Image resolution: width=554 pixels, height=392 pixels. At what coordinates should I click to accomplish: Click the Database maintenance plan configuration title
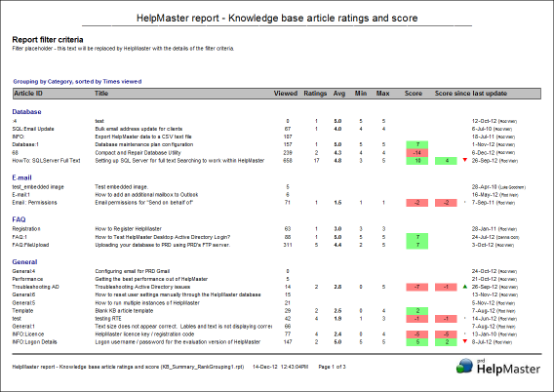pos(143,144)
